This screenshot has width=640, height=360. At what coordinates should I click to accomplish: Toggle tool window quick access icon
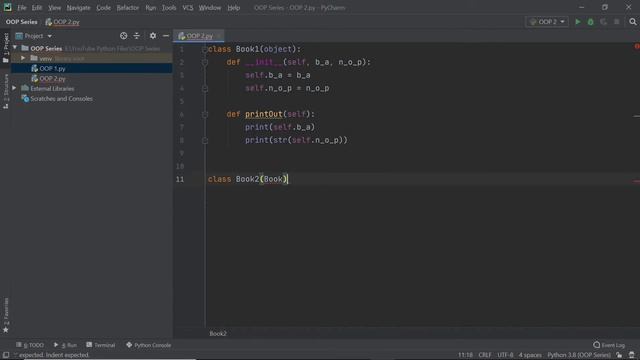[6, 355]
